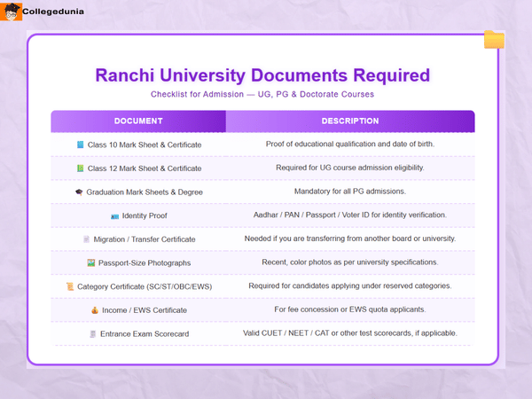The image size is (532, 399).
Task: Click the scroll icon beside Category Certificate
Action: (70, 286)
